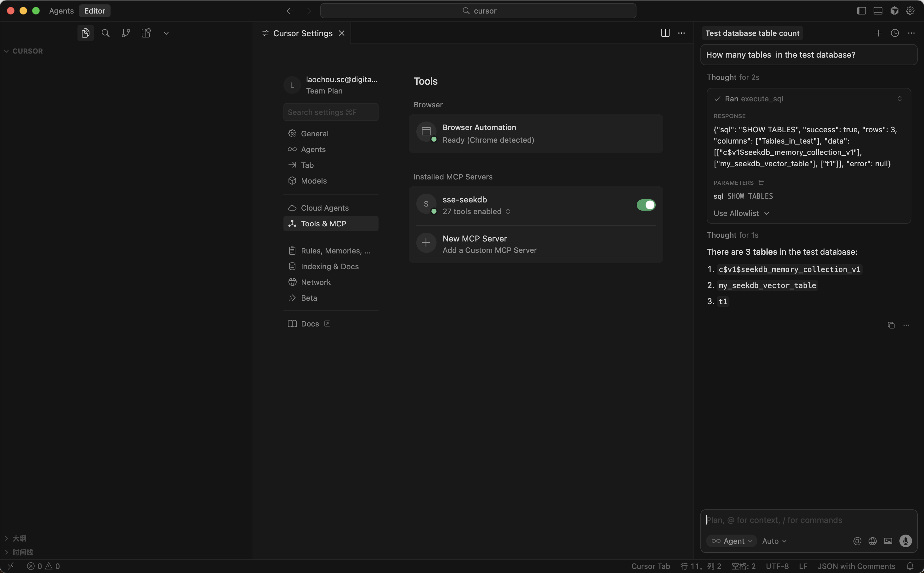Copy the chat response message
The height and width of the screenshot is (573, 924).
(x=891, y=326)
